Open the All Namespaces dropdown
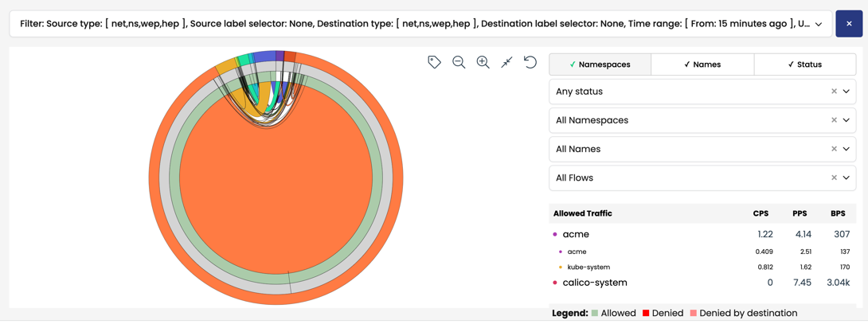Viewport: 868px width, 324px height. click(846, 120)
